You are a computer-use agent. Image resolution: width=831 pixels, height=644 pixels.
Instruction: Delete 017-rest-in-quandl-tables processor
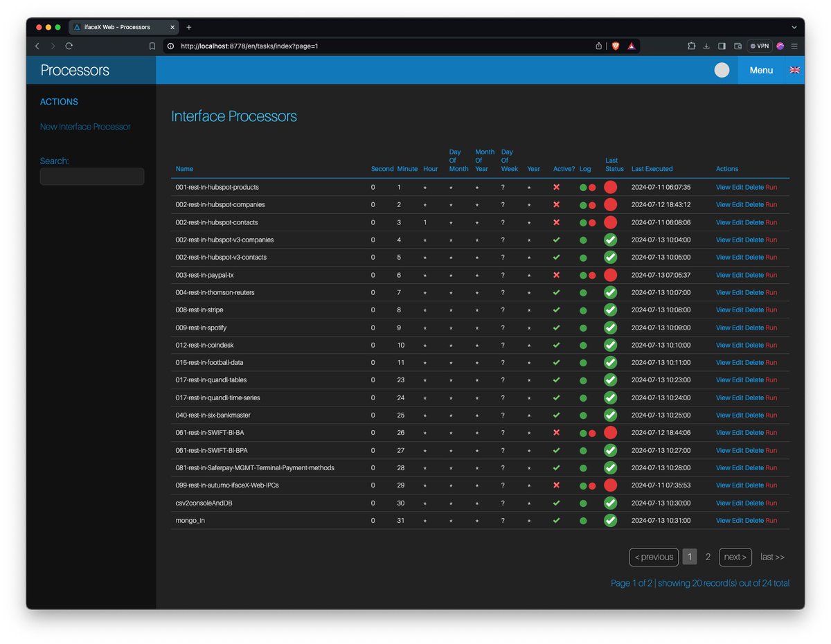tap(754, 380)
